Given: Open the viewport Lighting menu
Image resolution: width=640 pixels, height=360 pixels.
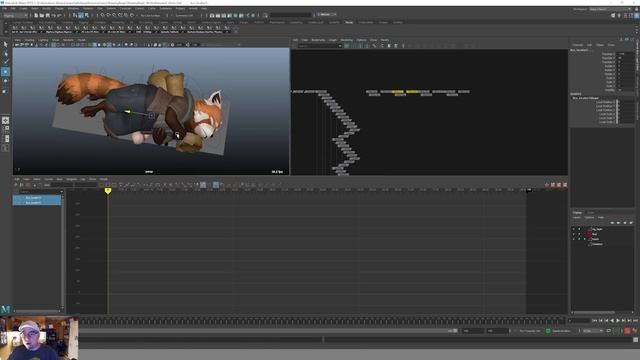Looking at the screenshot, I should [x=43, y=40].
